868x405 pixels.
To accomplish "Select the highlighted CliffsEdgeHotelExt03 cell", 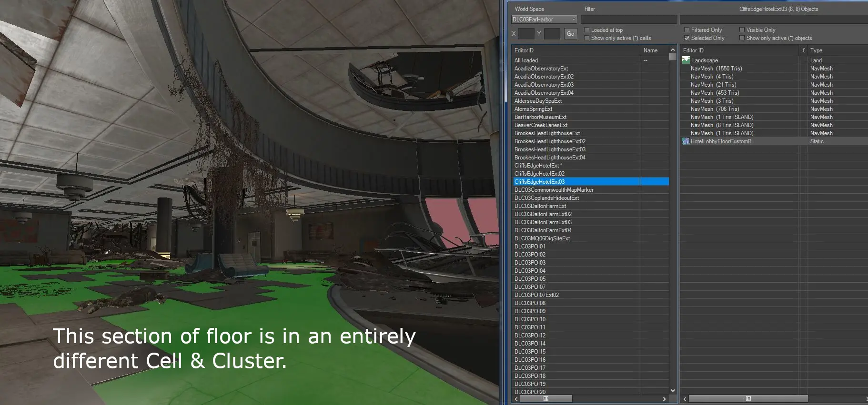I will pyautogui.click(x=590, y=182).
